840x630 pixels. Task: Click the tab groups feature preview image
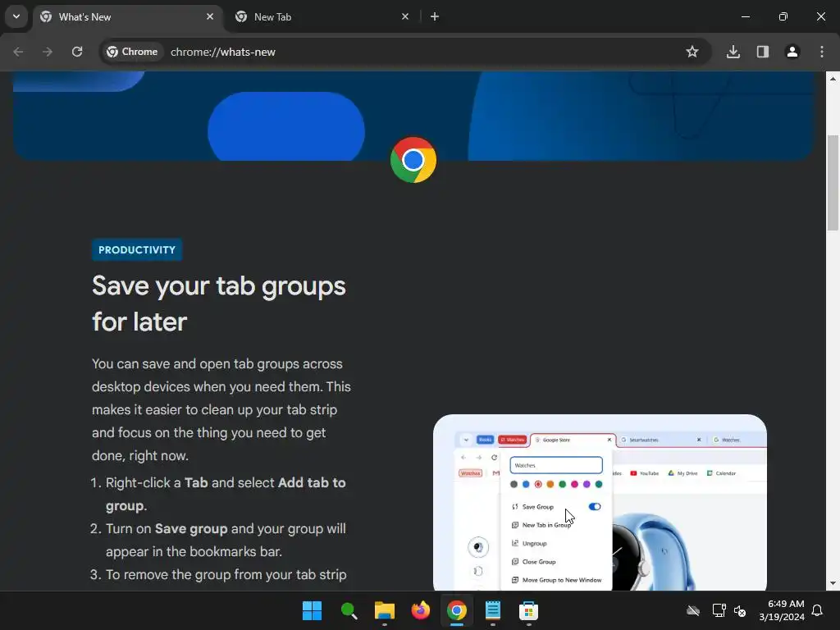coord(600,503)
